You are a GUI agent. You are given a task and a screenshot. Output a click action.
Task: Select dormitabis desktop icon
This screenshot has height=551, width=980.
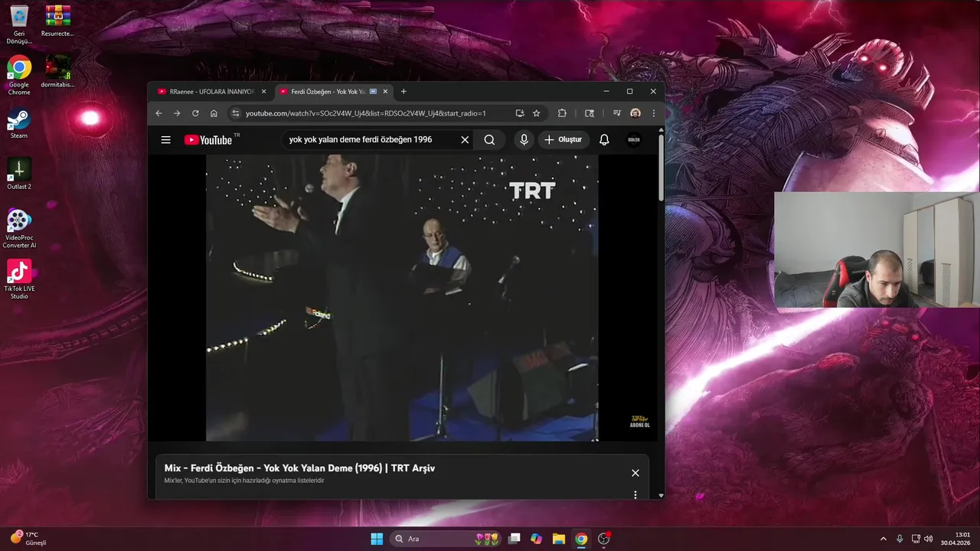(x=57, y=71)
